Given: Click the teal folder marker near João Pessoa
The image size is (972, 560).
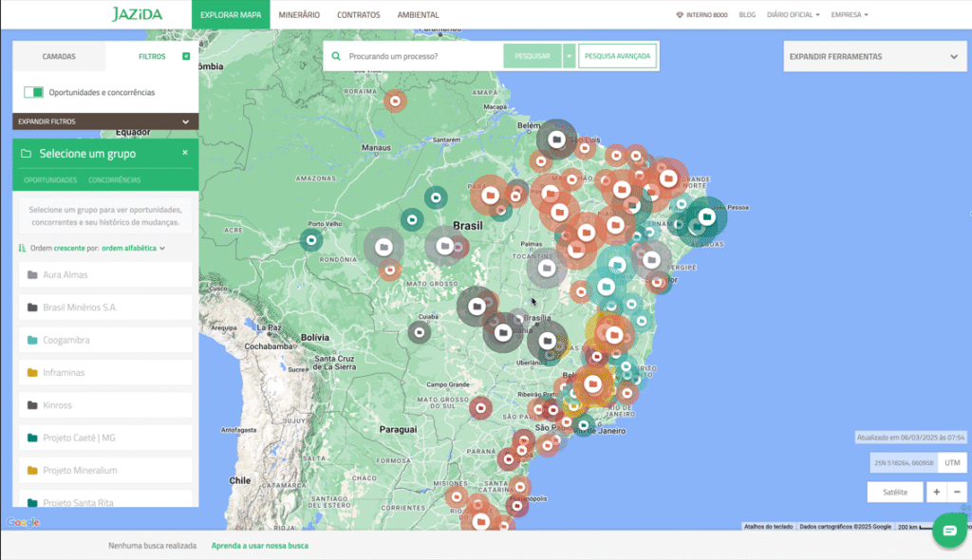Looking at the screenshot, I should point(706,216).
